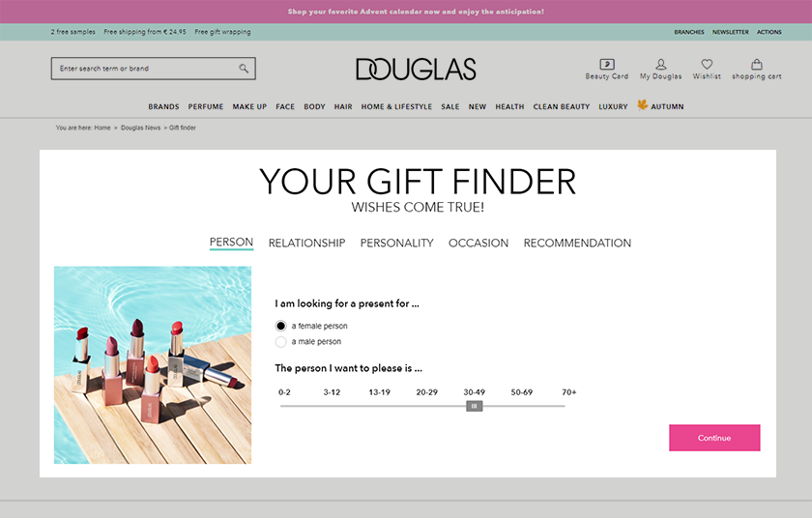Switch to the Occasion step tab
The width and height of the screenshot is (812, 518).
click(x=478, y=243)
